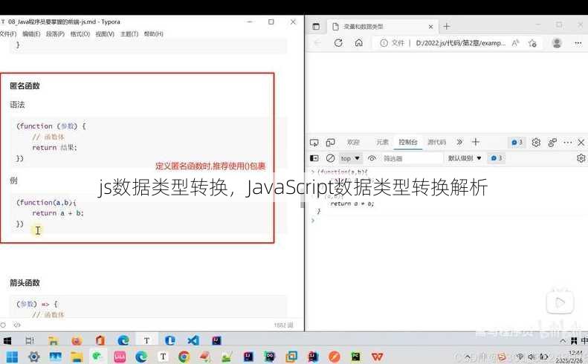Open Typora 主题(T) menu

[x=129, y=33]
